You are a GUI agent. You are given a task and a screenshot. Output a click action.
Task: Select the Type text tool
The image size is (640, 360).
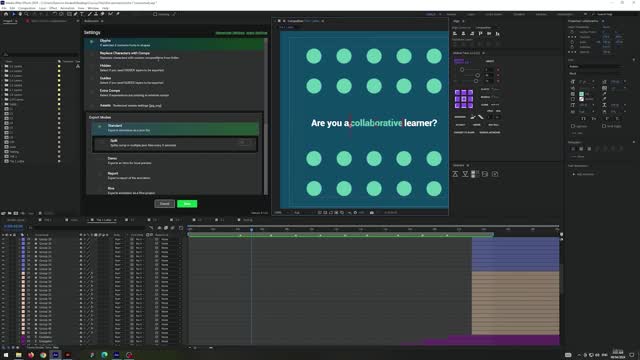pyautogui.click(x=82, y=14)
